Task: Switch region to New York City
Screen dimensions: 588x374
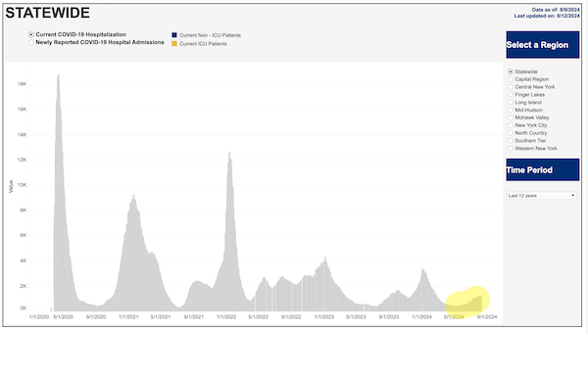Action: (x=511, y=125)
